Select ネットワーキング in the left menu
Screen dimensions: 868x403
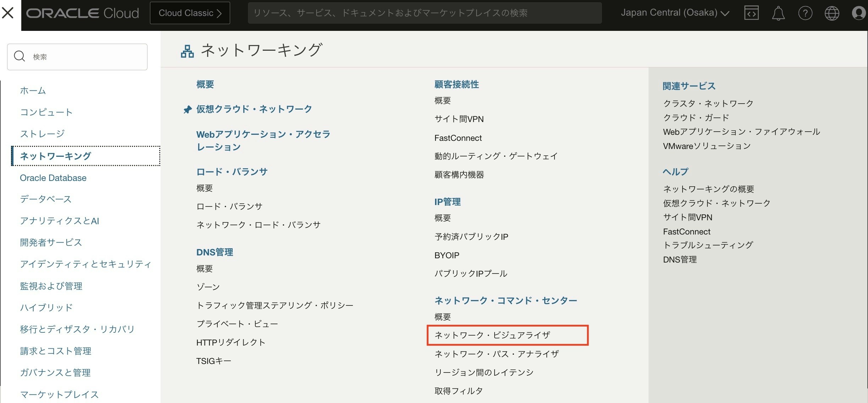point(56,156)
